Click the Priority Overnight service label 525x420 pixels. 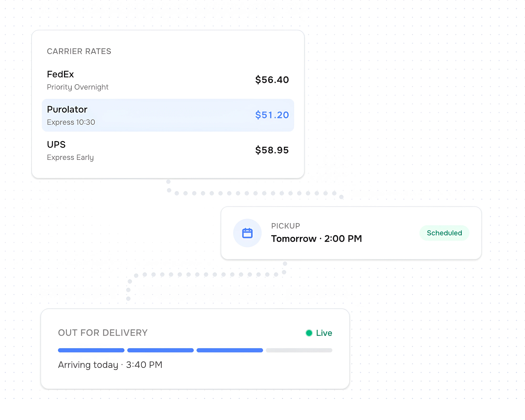point(78,87)
